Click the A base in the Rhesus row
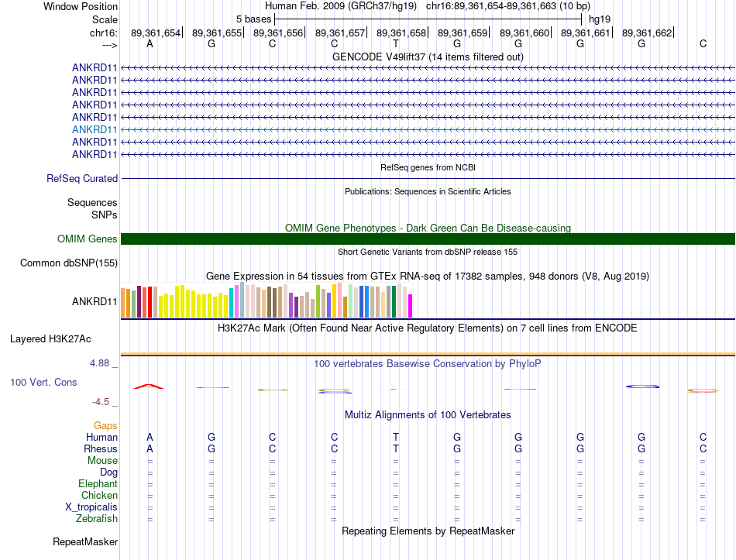This screenshot has height=560, width=736. coord(150,448)
